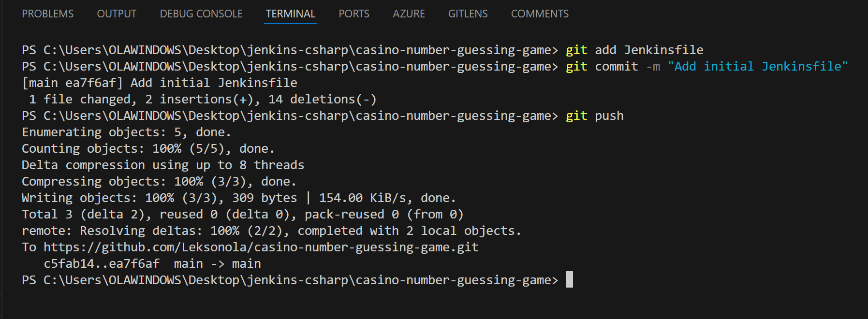Switch to the AZURE tab
Image resolution: width=868 pixels, height=319 pixels.
[x=409, y=14]
